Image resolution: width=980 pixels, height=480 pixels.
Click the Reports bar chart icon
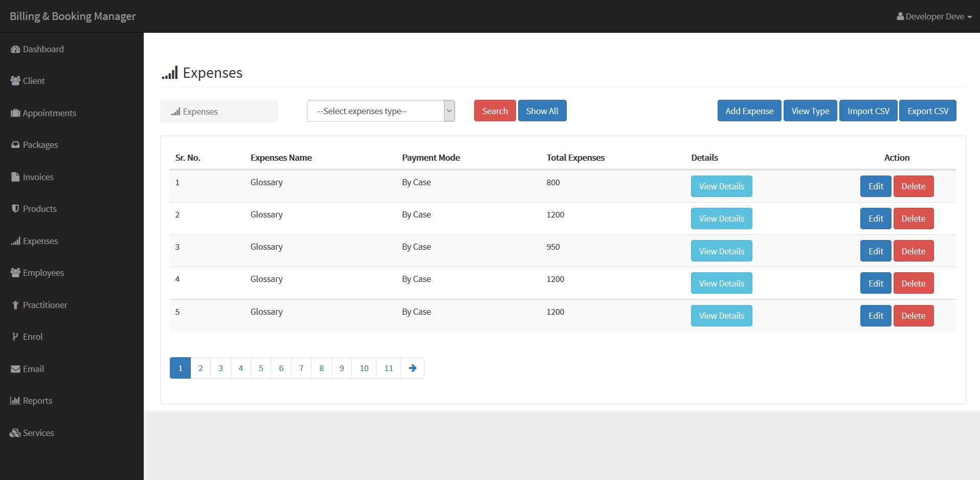pos(15,401)
